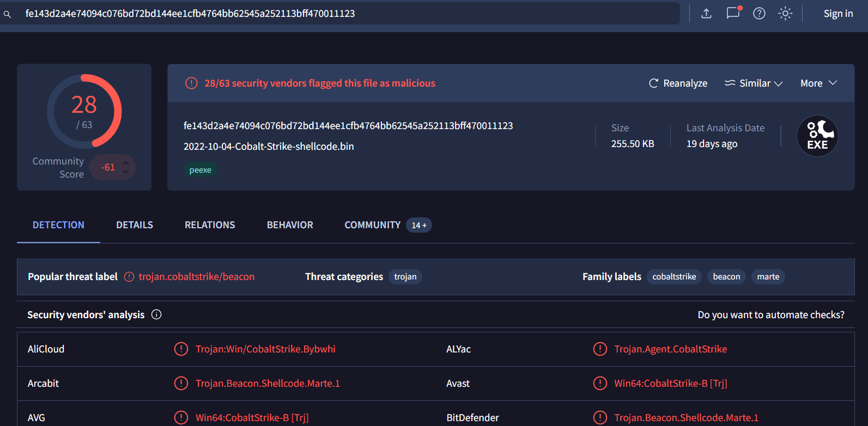Viewport: 868px width, 426px height.
Task: Click the BitDefender detection alert icon
Action: [600, 417]
